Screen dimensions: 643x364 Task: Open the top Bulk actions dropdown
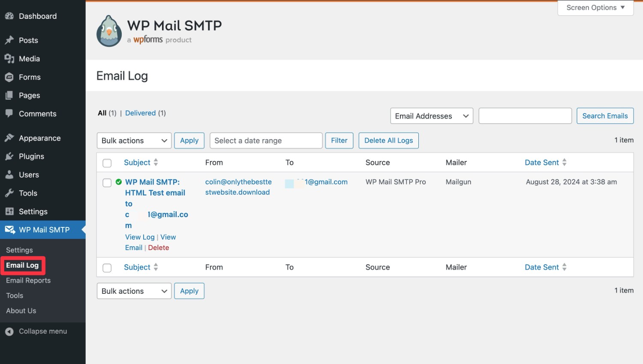pyautogui.click(x=134, y=140)
